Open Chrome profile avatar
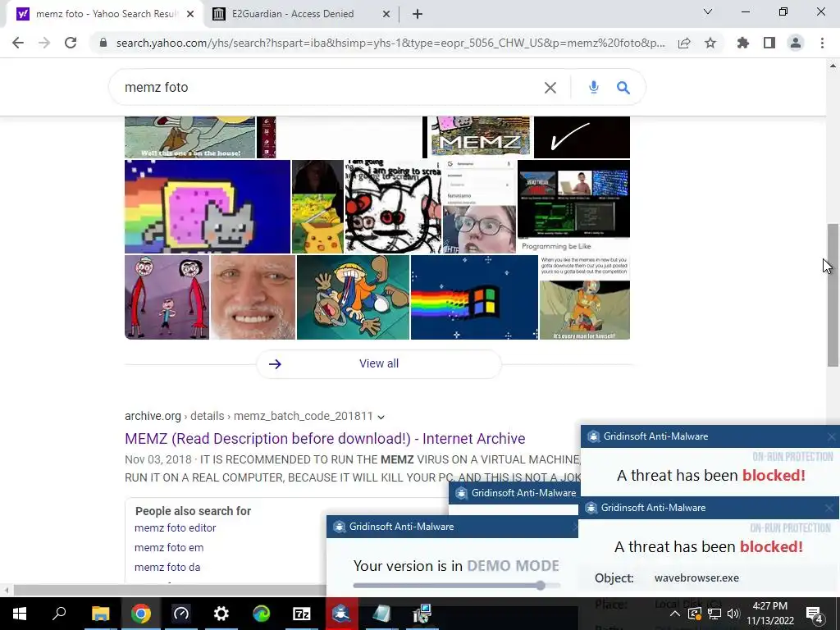 click(x=796, y=43)
